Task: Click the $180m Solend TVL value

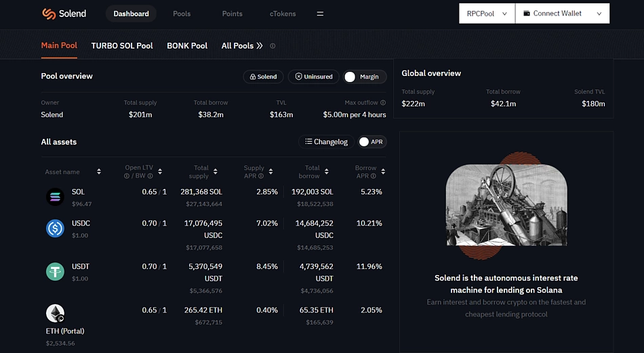Action: point(593,104)
